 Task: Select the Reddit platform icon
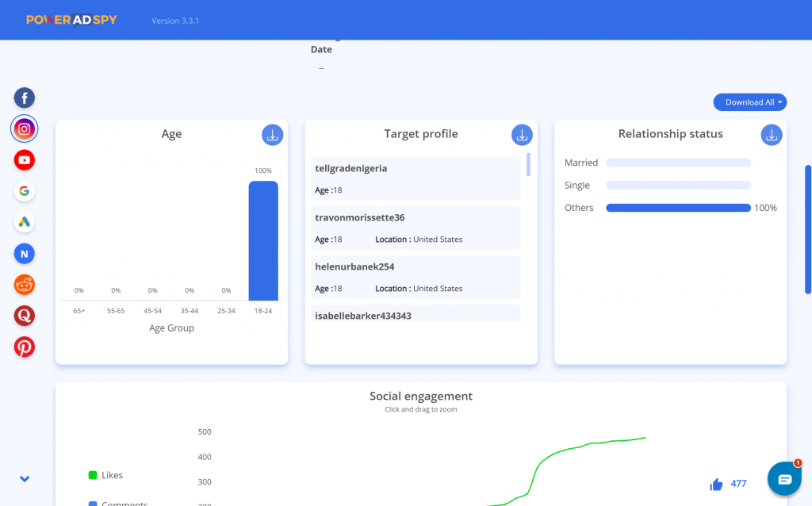pyautogui.click(x=24, y=285)
